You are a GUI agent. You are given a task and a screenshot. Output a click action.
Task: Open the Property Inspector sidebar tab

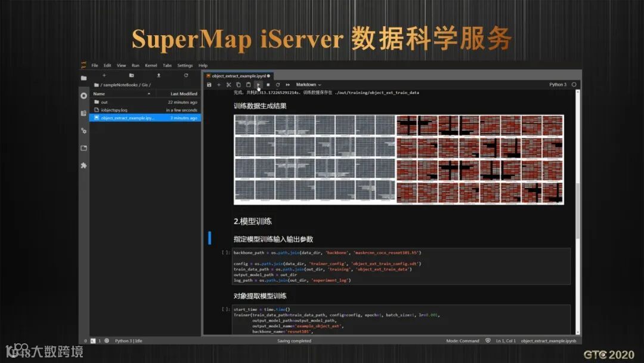(84, 131)
